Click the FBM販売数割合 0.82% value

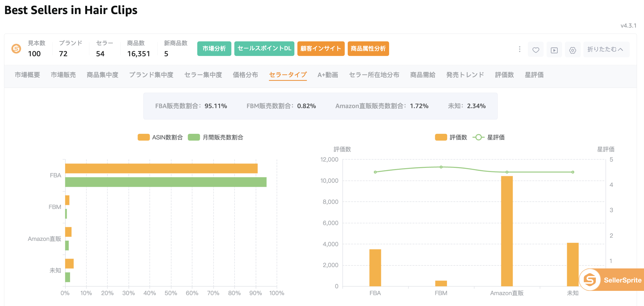coord(307,106)
